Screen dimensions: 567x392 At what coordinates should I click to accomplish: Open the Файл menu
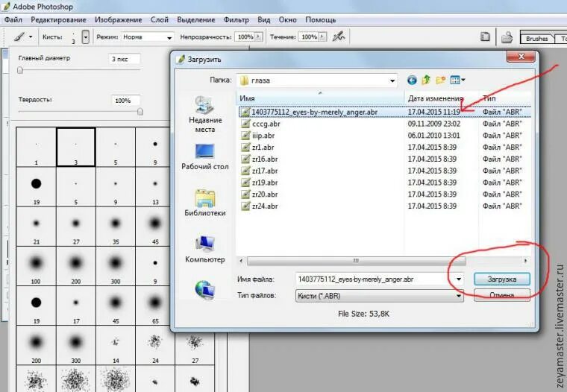[x=13, y=20]
